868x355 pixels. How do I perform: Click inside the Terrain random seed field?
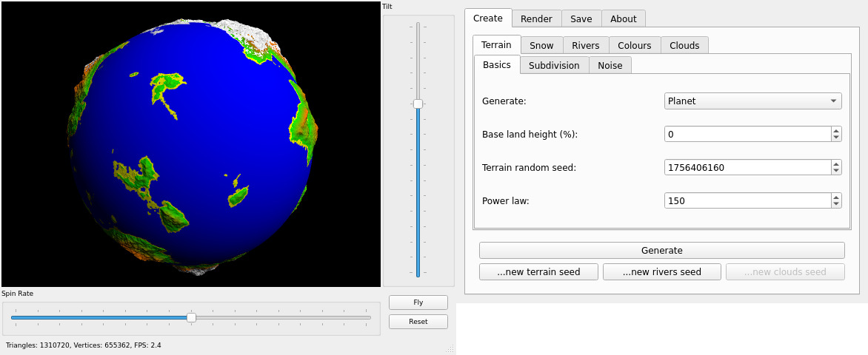pyautogui.click(x=747, y=168)
